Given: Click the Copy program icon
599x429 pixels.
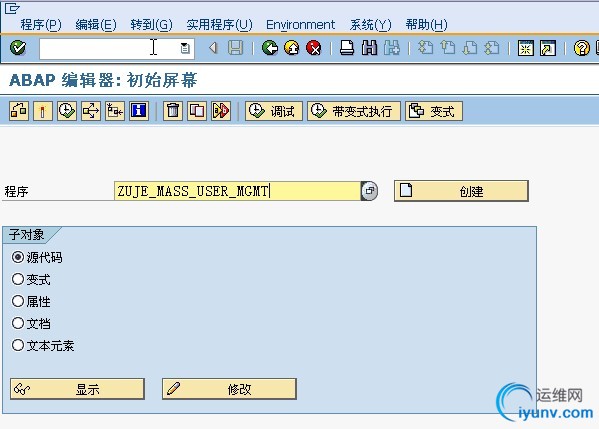Looking at the screenshot, I should [197, 111].
